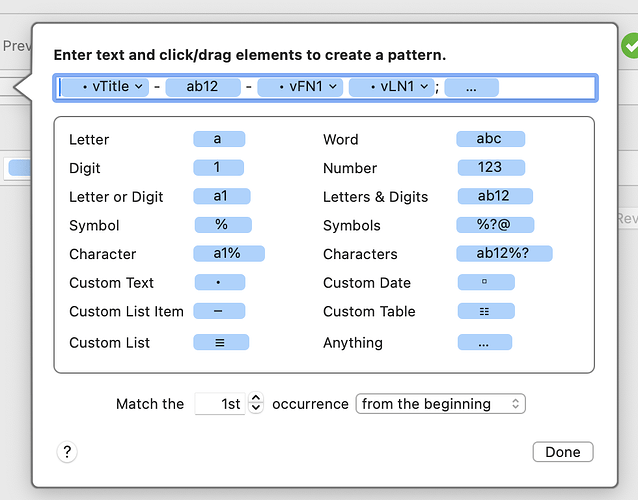
Task: Select the Word token 'abc'
Action: pyautogui.click(x=489, y=140)
